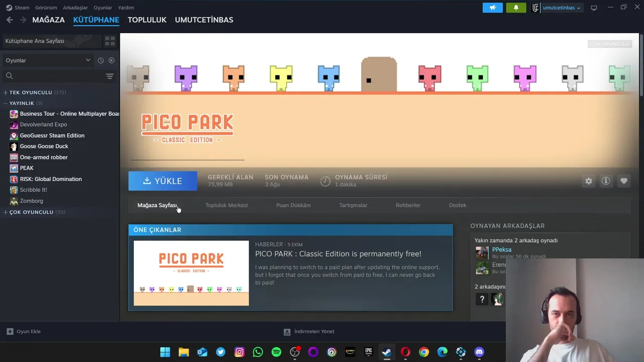This screenshot has width=644, height=362.
Task: Click the GeoGuessr Steam Edition icon
Action: pos(14,136)
